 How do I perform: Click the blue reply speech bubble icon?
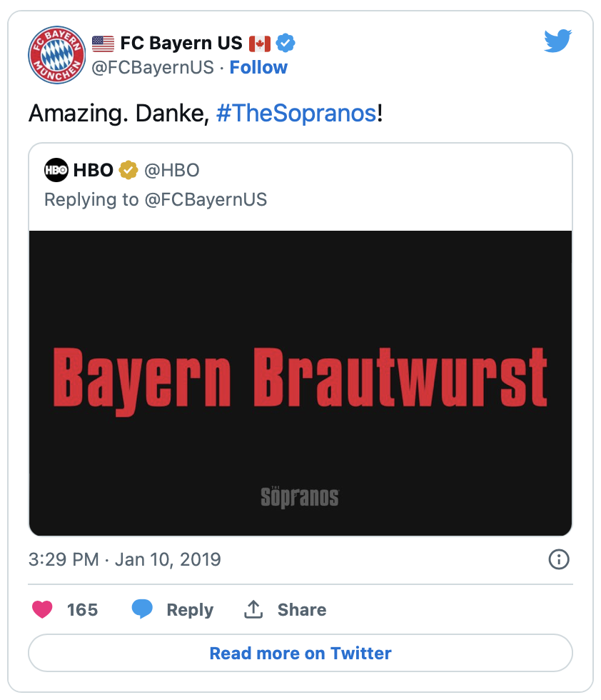(x=142, y=609)
